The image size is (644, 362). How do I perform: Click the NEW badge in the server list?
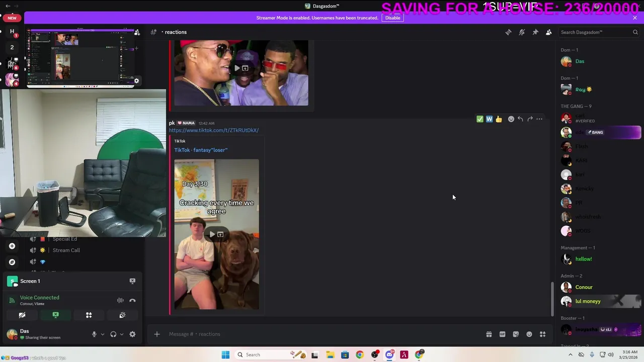(12, 18)
